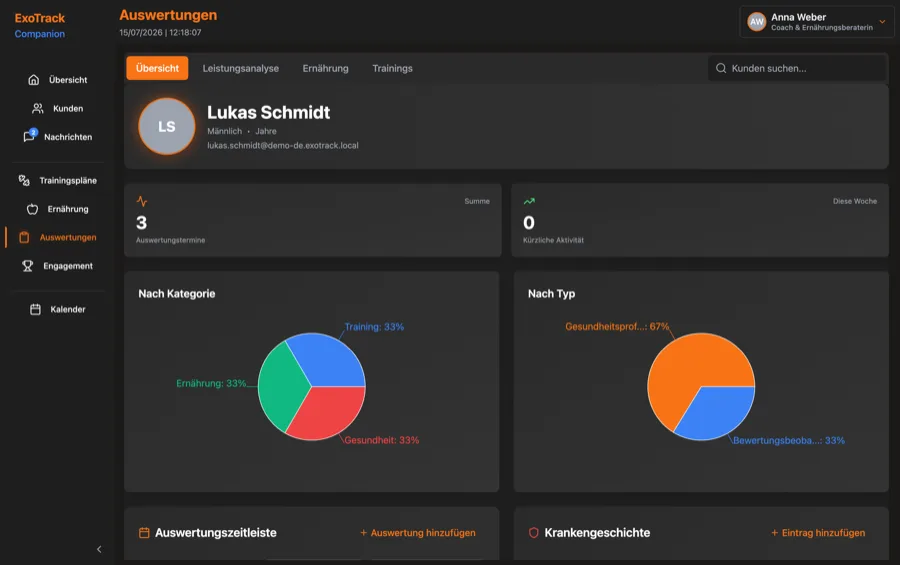Image resolution: width=900 pixels, height=565 pixels.
Task: Click the AW user avatar
Action: 757,22
